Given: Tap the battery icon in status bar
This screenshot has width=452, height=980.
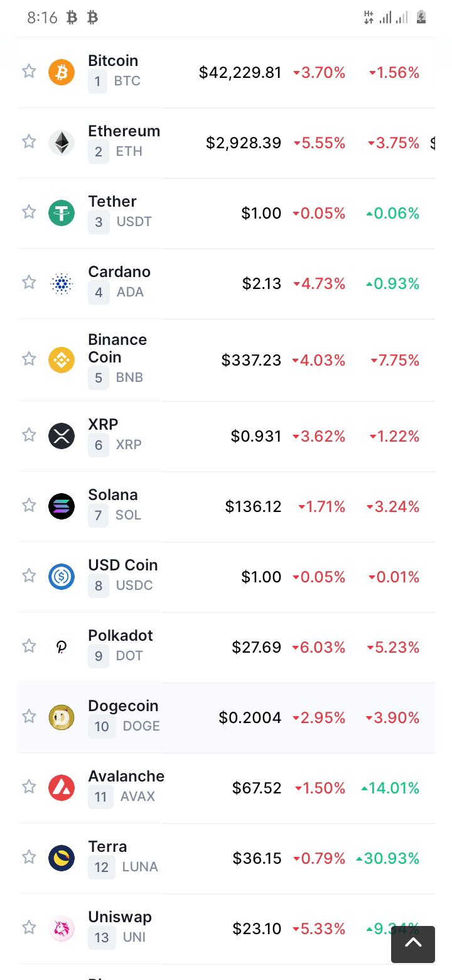Looking at the screenshot, I should 421,18.
